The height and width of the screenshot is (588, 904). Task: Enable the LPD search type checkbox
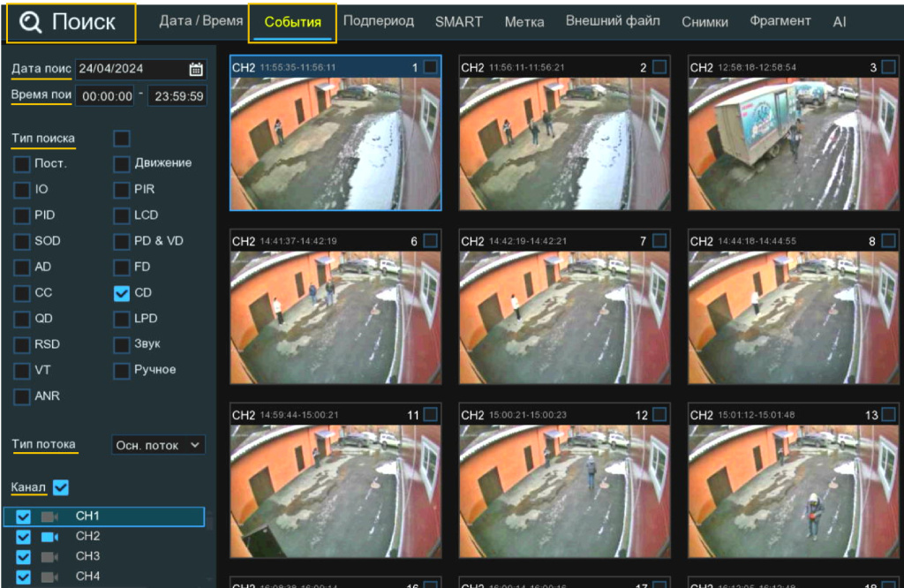pyautogui.click(x=122, y=319)
